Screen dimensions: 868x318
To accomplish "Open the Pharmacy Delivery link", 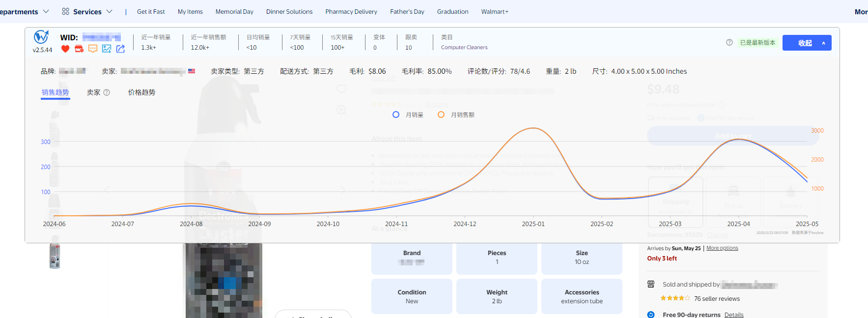I will coord(351,11).
